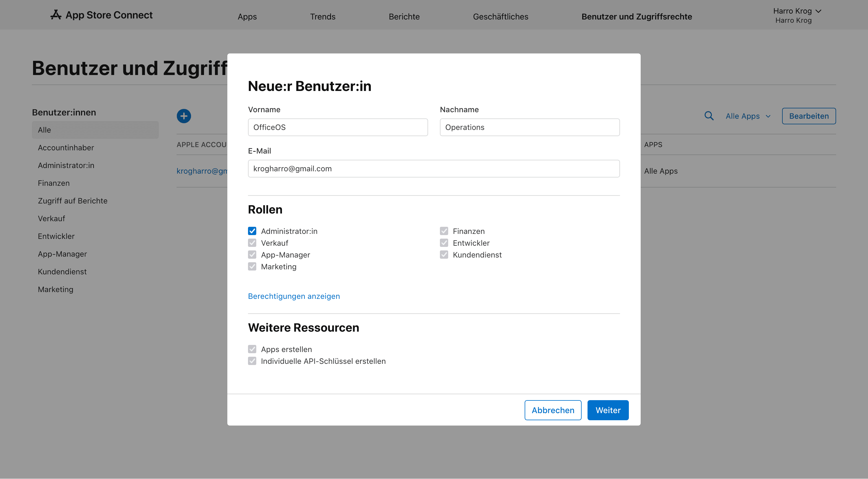Focus the Nachname input field
The image size is (868, 479).
(530, 127)
